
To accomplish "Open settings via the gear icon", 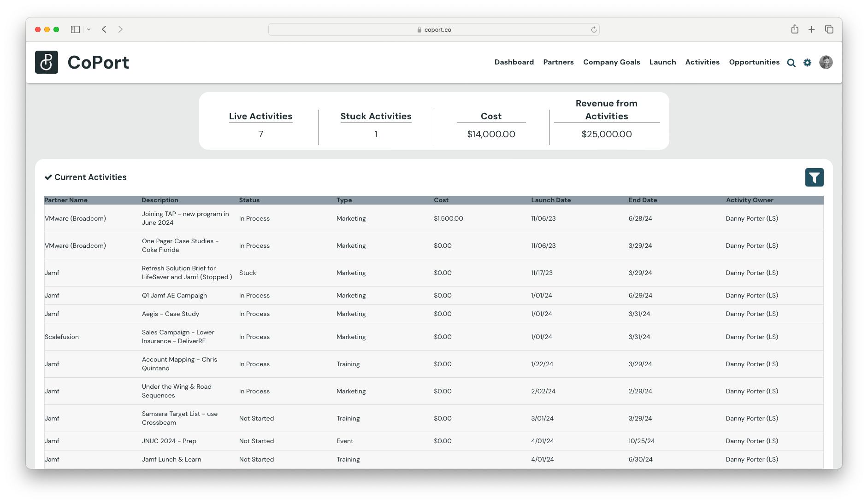I will [807, 63].
